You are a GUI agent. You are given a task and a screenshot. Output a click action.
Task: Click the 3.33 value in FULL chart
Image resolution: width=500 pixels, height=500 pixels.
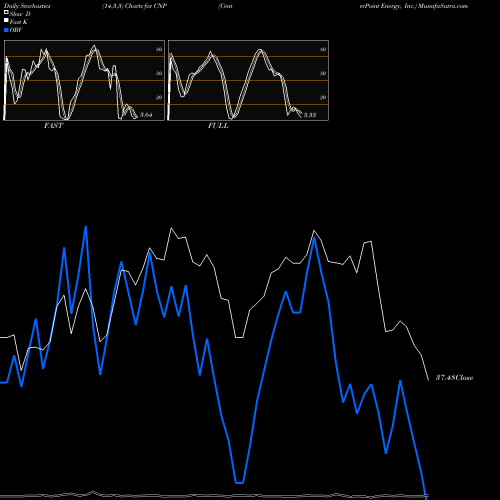(310, 115)
